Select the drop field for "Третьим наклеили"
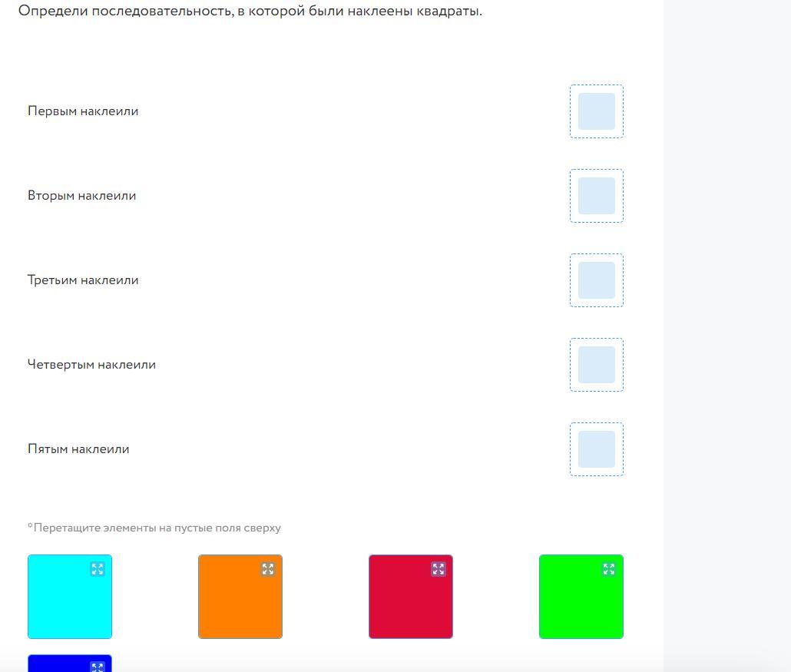The image size is (791, 672). tap(597, 280)
